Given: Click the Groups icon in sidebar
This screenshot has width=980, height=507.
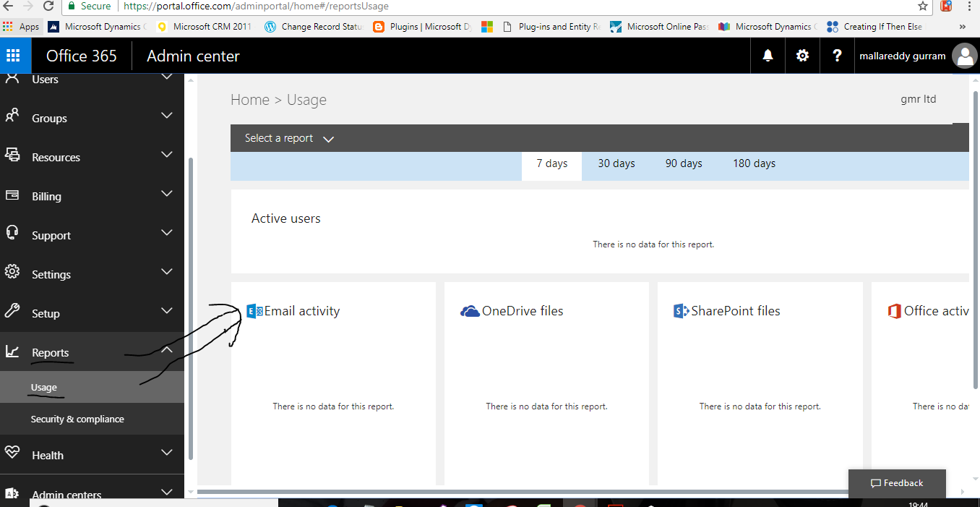Looking at the screenshot, I should click(12, 116).
